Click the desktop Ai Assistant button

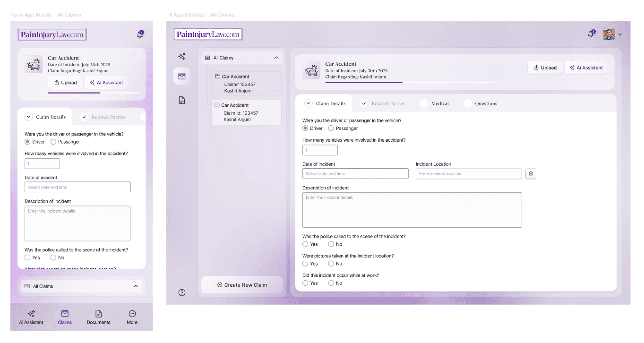(586, 68)
